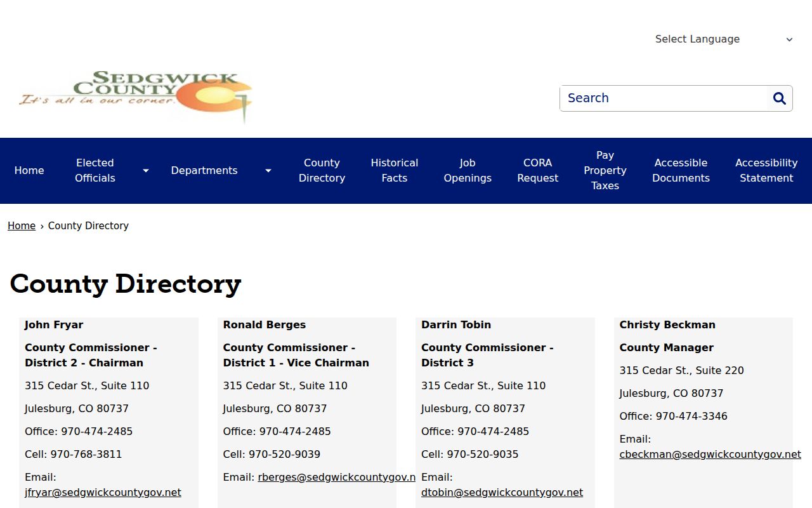Open Accessibility Statement page
This screenshot has width=812, height=508.
[x=766, y=171]
